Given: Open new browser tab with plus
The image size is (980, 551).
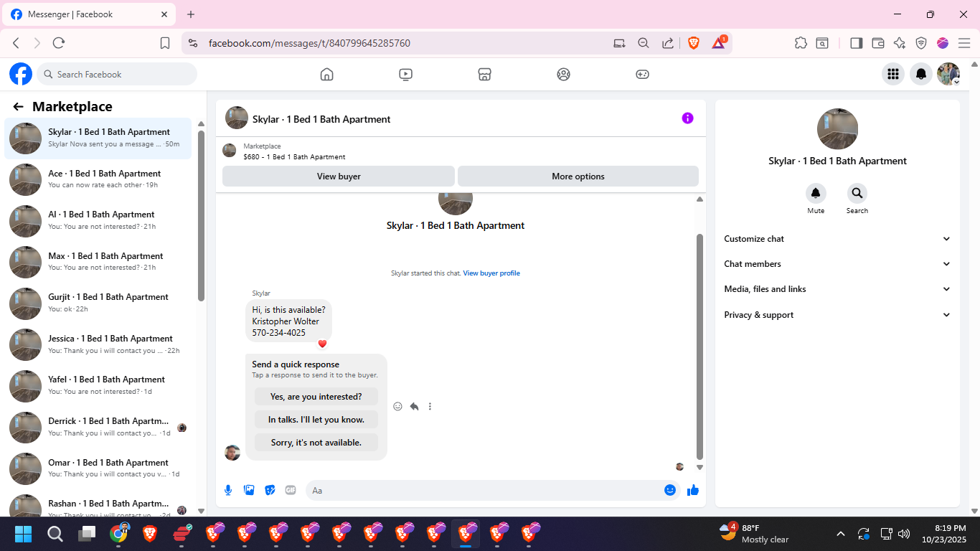Looking at the screenshot, I should [x=191, y=14].
